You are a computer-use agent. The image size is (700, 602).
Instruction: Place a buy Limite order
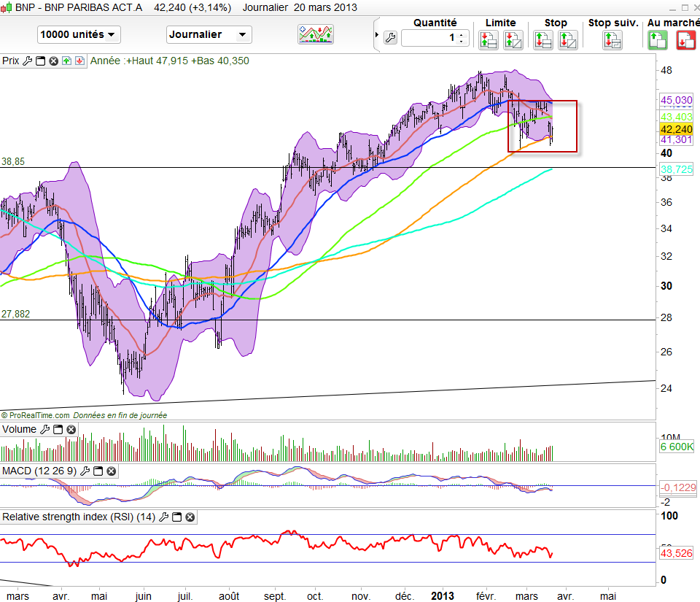coord(489,40)
